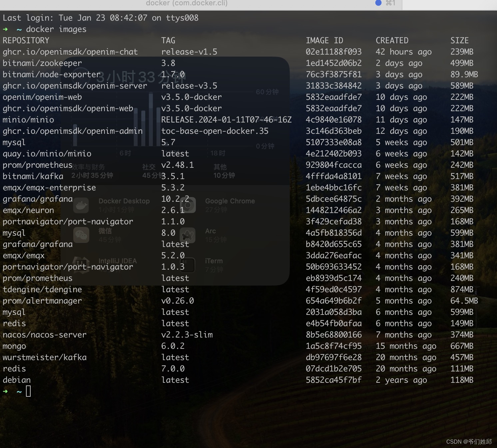Click image ID 5dbcee64875c
The width and height of the screenshot is (497, 448).
point(334,199)
